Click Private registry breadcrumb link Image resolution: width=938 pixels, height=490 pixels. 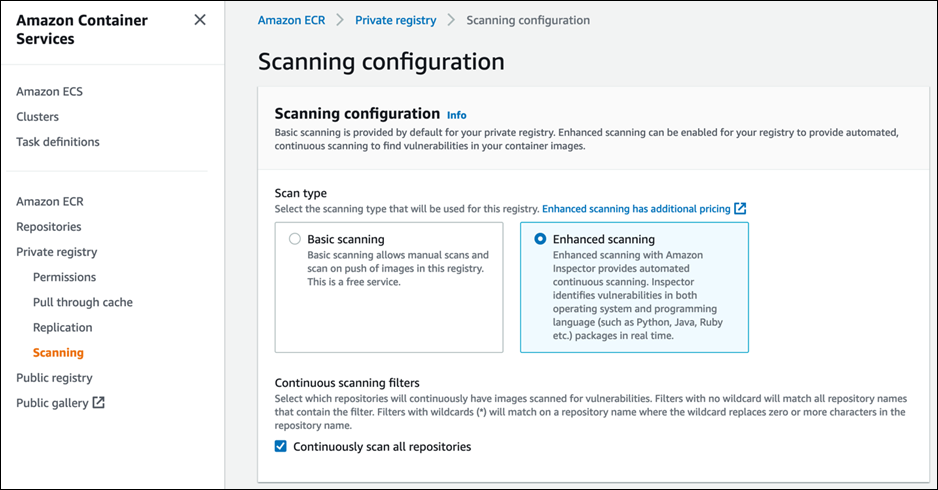pos(395,20)
